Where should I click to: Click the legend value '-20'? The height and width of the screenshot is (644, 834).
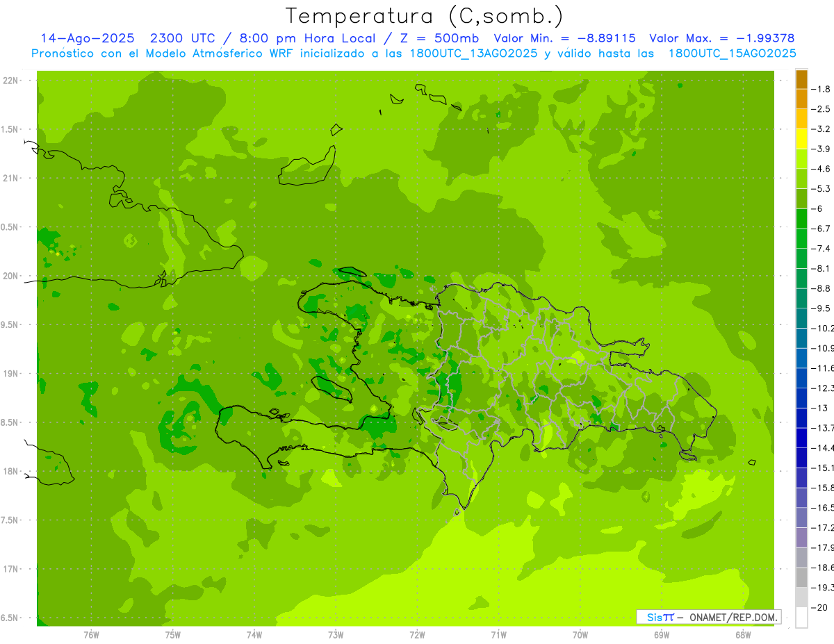tap(820, 607)
